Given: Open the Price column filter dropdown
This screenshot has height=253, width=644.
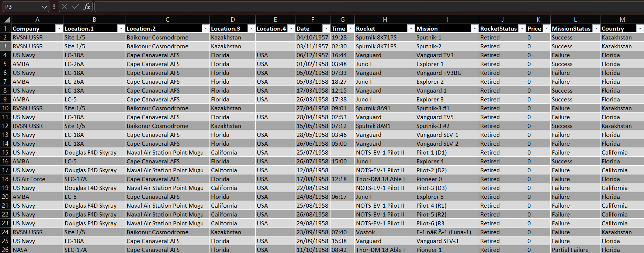Looking at the screenshot, I should 546,28.
